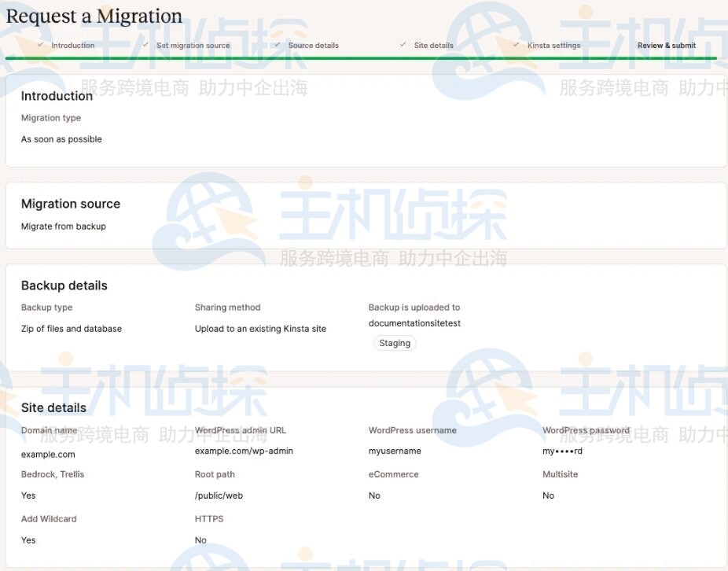Screen dimensions: 728x571
Task: Click the green step progress bar
Action: (x=361, y=57)
